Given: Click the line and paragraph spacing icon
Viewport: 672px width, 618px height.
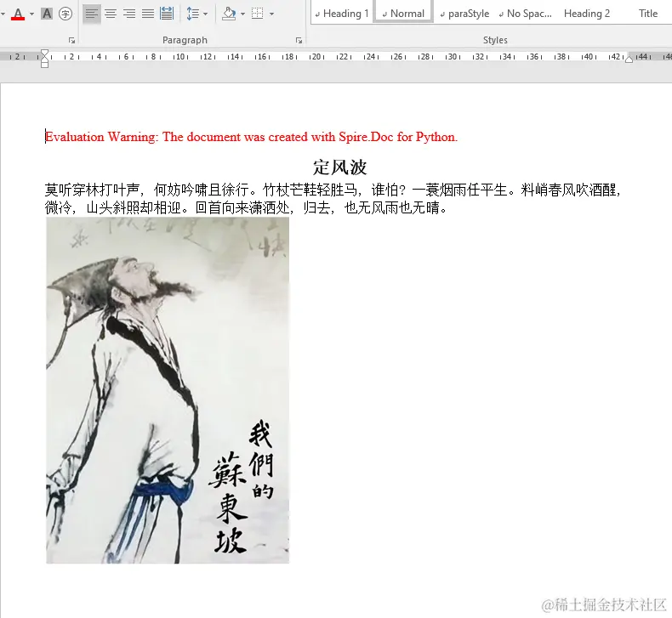Looking at the screenshot, I should [x=193, y=14].
